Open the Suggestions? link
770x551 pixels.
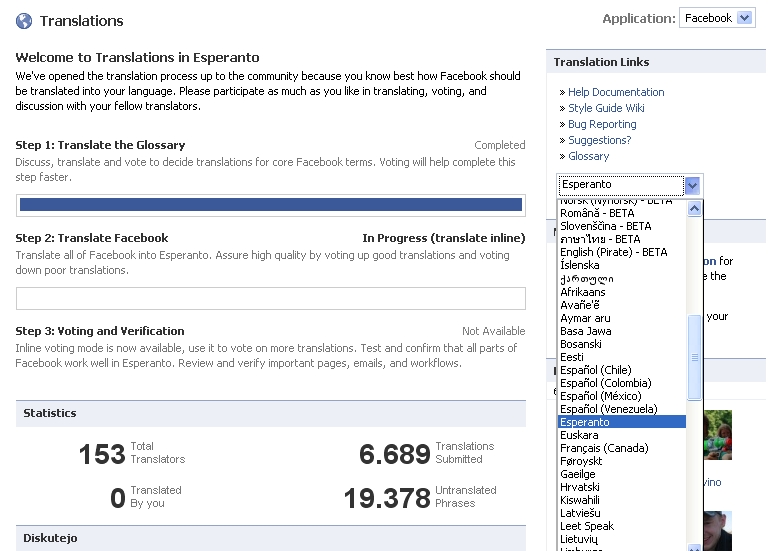point(600,140)
